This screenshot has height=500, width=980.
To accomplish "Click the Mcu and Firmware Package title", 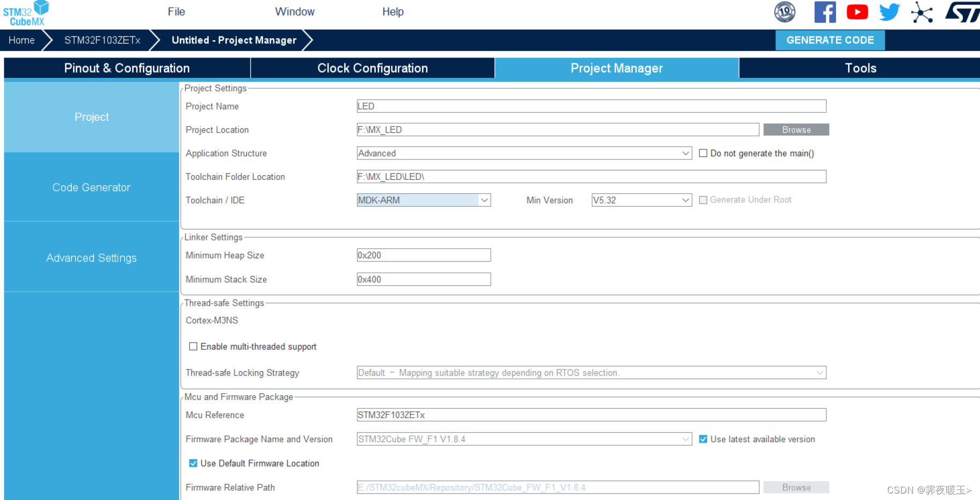I will pos(239,397).
